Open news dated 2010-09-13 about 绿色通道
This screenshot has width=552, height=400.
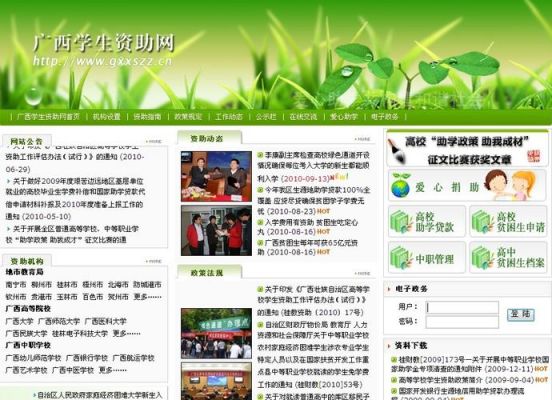coord(313,167)
